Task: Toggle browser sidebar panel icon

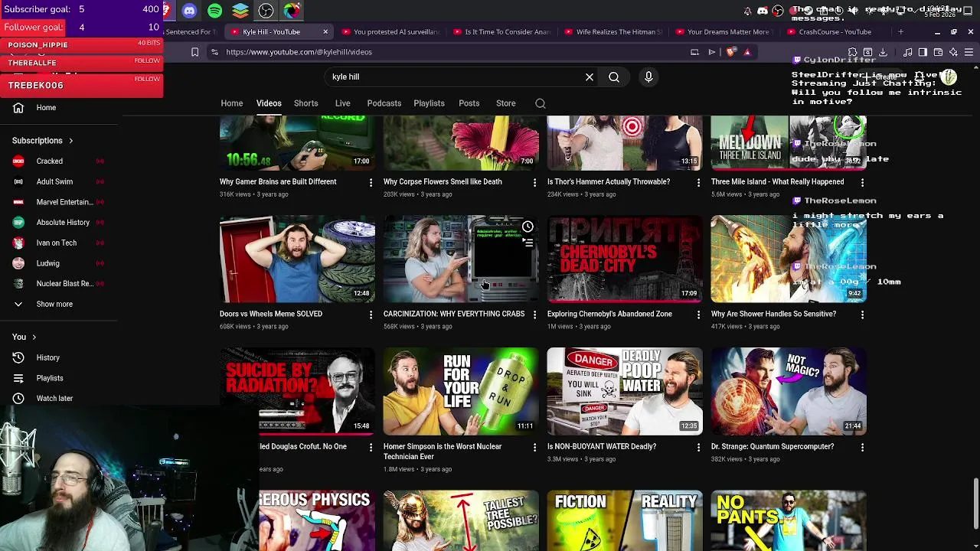Action: 923,52
